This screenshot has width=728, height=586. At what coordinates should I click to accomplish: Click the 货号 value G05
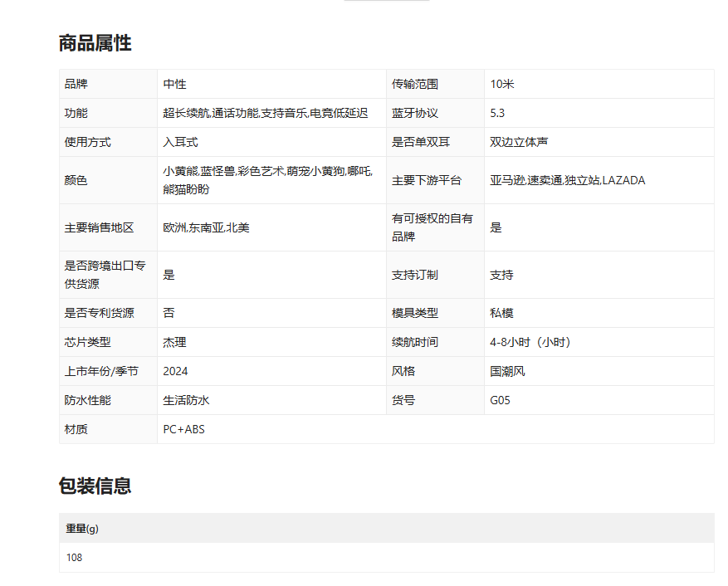500,400
